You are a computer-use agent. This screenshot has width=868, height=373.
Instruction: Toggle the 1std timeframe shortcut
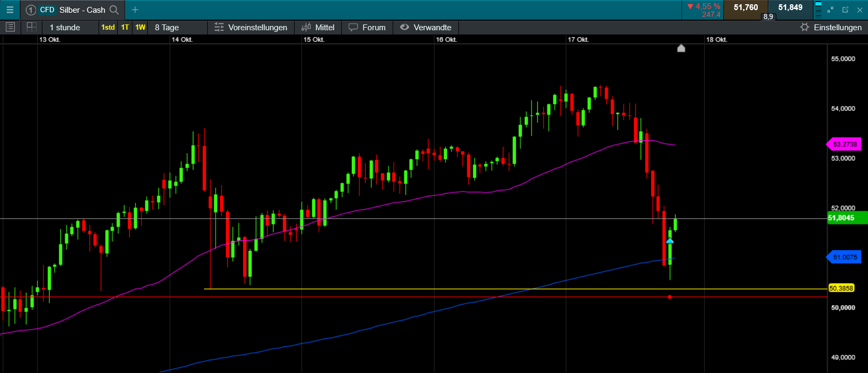(x=108, y=27)
